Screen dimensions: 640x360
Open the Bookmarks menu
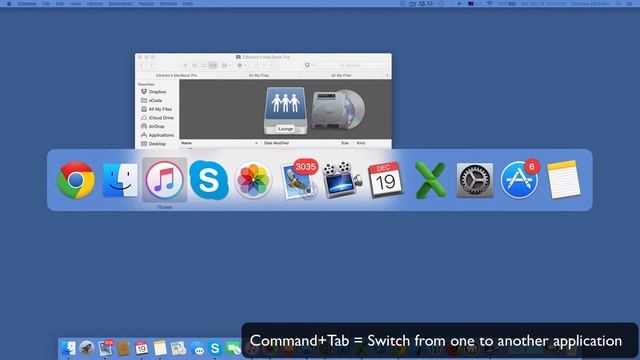(120, 4)
